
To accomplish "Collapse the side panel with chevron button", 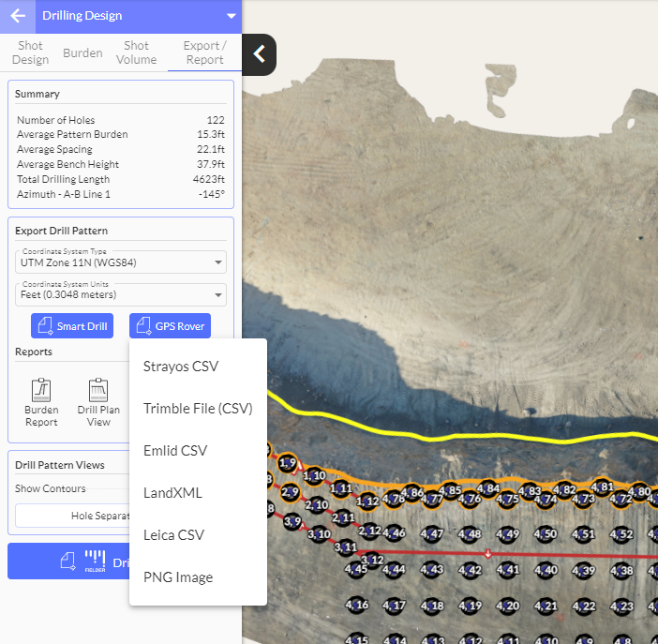I will [260, 54].
